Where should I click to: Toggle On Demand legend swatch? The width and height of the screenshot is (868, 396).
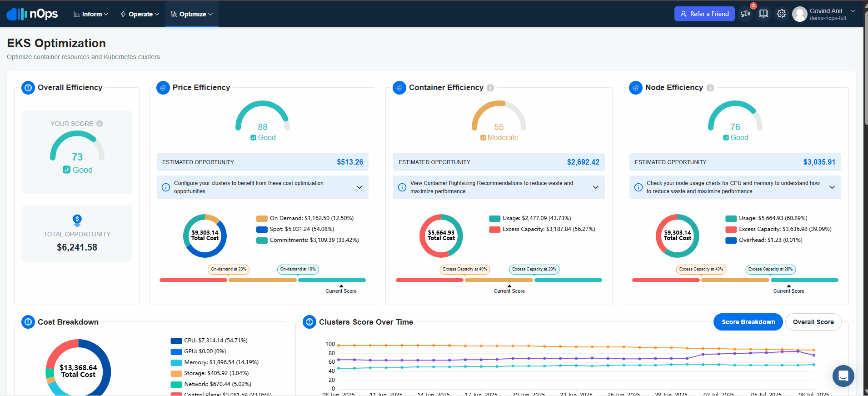coord(262,219)
